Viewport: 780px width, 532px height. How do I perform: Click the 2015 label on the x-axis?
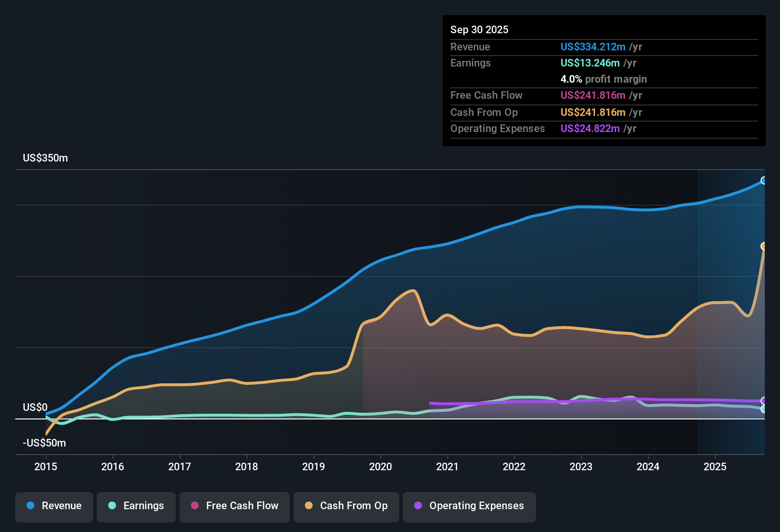coord(46,467)
